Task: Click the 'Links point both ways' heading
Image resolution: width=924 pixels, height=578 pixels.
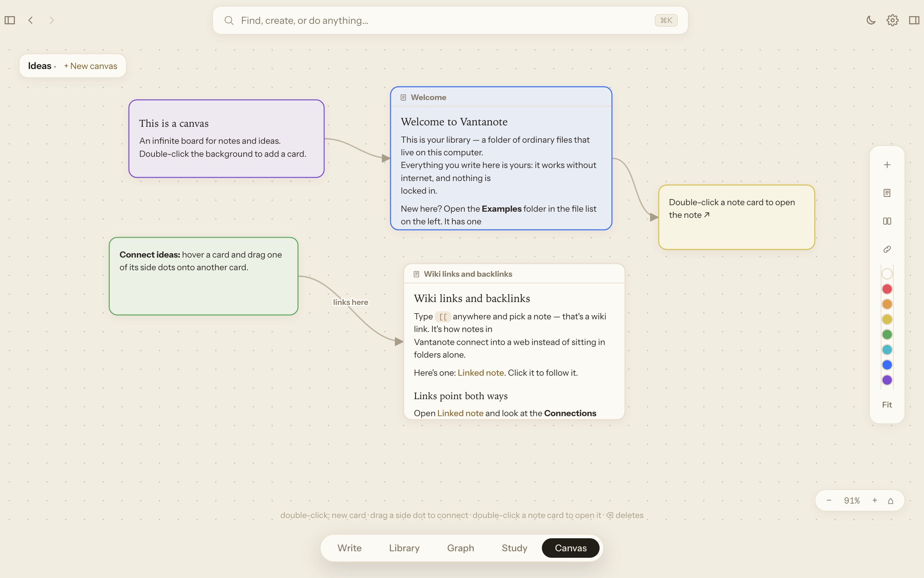Action: [461, 396]
